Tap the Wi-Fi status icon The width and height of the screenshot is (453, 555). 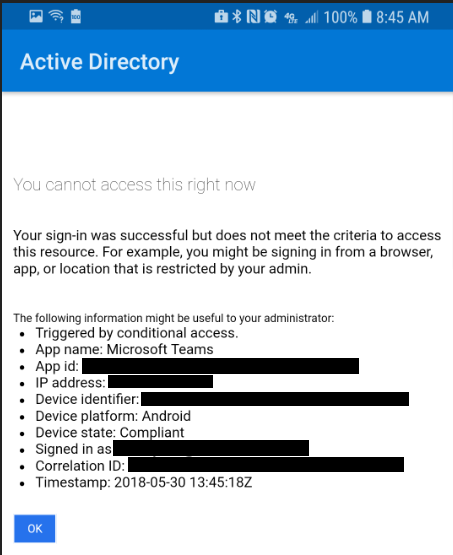coord(56,16)
